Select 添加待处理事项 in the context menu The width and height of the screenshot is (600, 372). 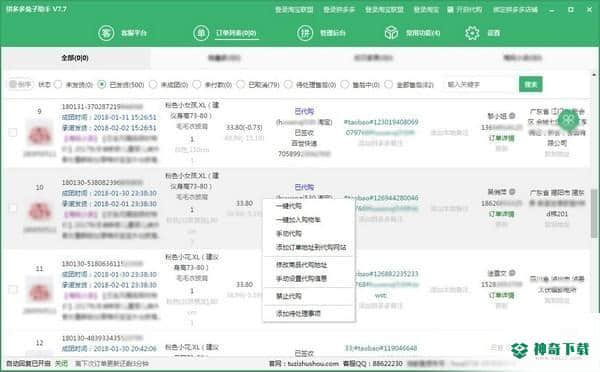298,313
